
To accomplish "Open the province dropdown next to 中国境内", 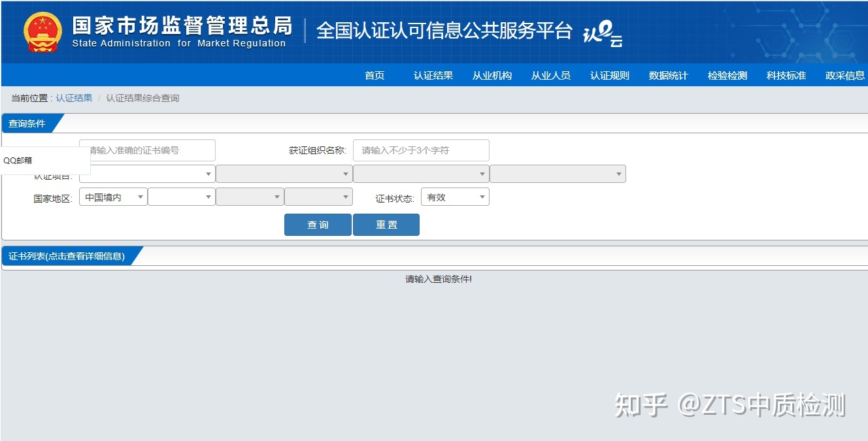I will point(182,197).
